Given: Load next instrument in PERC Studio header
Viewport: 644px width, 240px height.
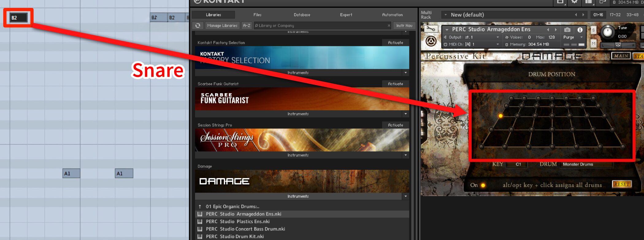Looking at the screenshot, I should pyautogui.click(x=556, y=30).
